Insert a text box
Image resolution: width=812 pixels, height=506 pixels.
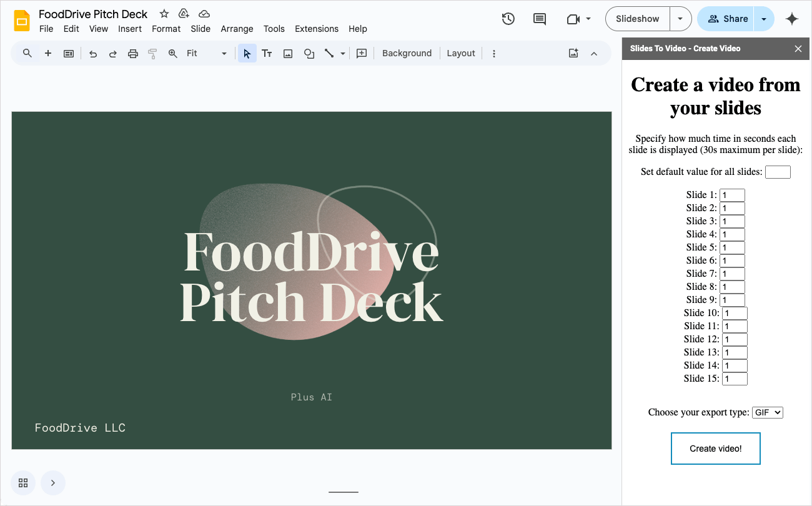point(267,53)
